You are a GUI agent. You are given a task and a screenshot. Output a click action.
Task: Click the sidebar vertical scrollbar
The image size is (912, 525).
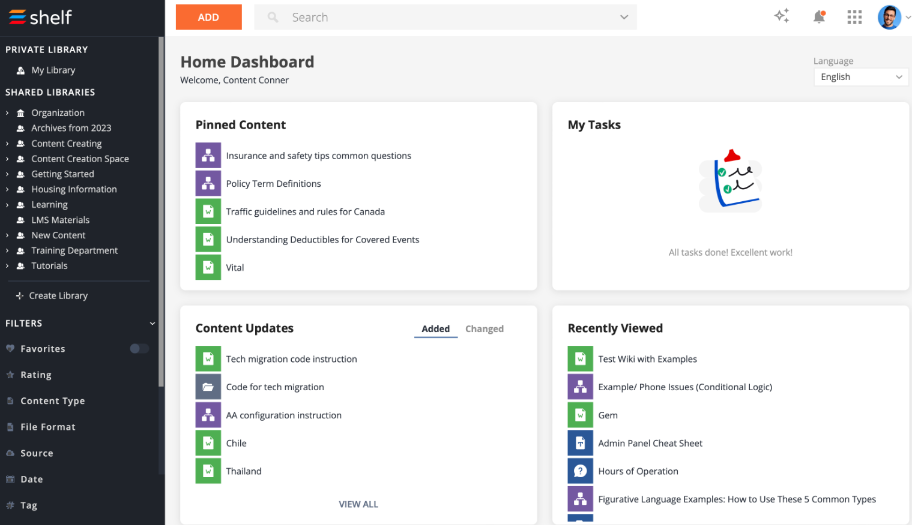161,212
